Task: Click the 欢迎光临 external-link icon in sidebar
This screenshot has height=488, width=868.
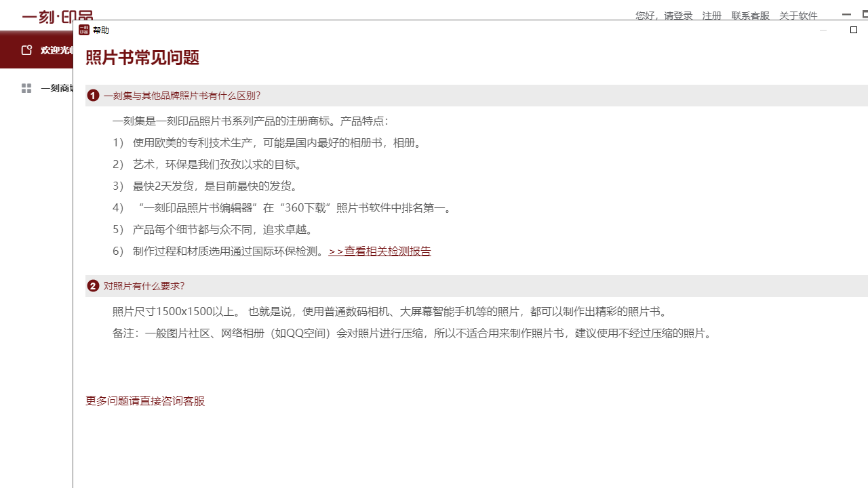Action: [26, 49]
